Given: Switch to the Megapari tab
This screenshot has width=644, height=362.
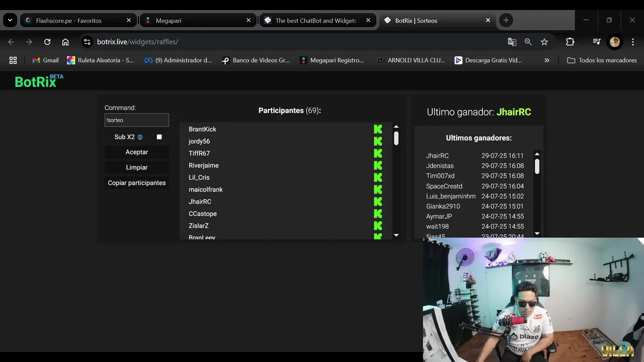Looking at the screenshot, I should (x=198, y=21).
